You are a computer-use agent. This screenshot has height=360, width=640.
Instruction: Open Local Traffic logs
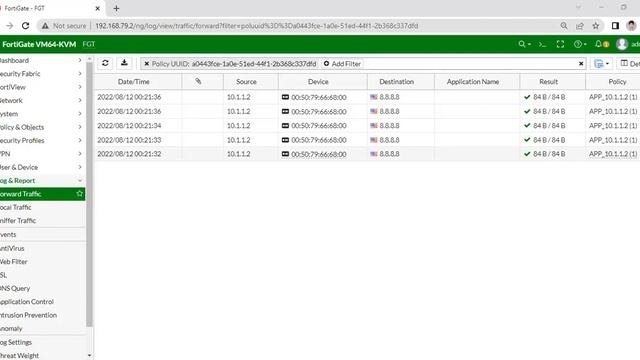point(42,207)
